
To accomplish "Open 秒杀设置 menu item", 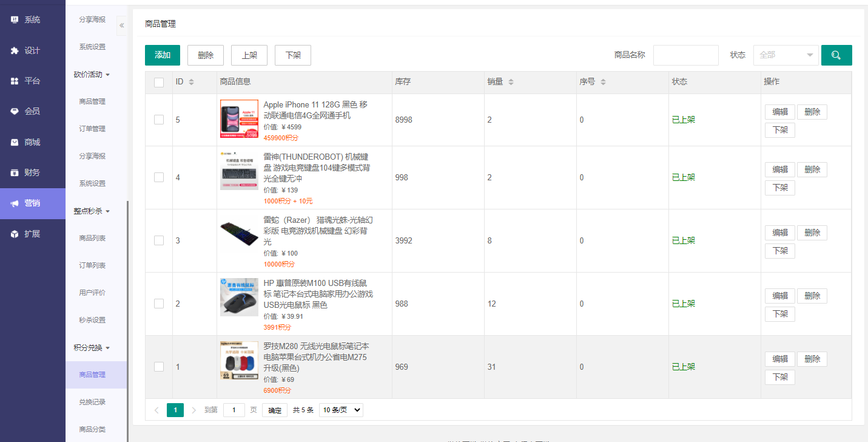I will 92,320.
